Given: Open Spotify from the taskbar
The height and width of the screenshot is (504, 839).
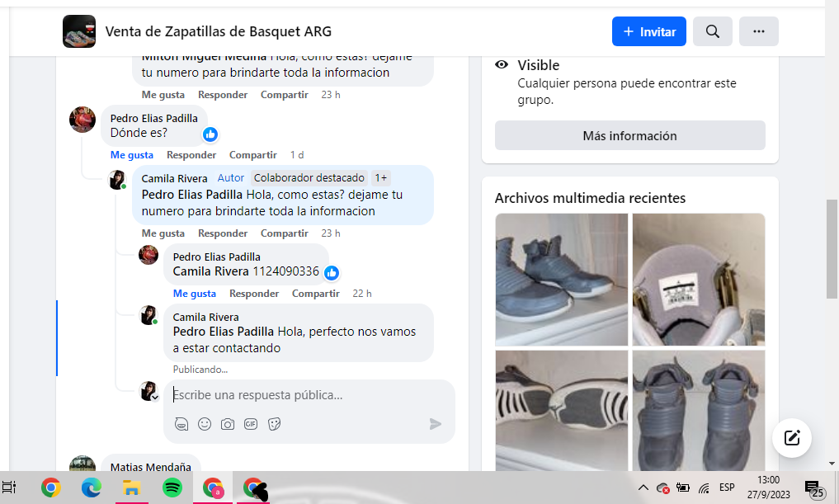Looking at the screenshot, I should [x=172, y=488].
